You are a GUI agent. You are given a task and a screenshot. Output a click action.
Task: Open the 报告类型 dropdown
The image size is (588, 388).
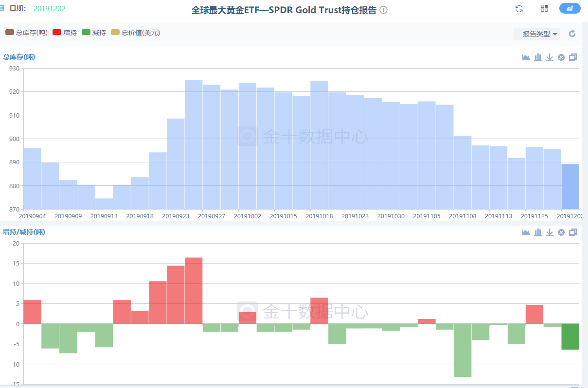[x=536, y=34]
